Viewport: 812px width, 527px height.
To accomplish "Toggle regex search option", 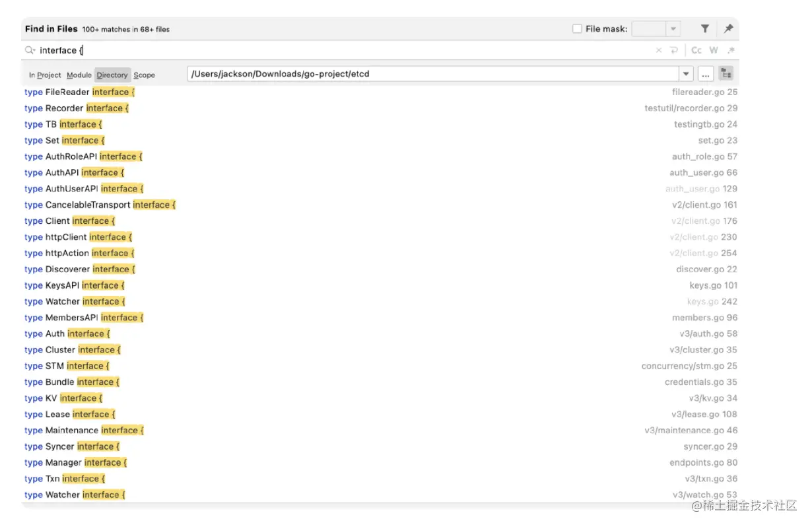I will click(x=731, y=50).
